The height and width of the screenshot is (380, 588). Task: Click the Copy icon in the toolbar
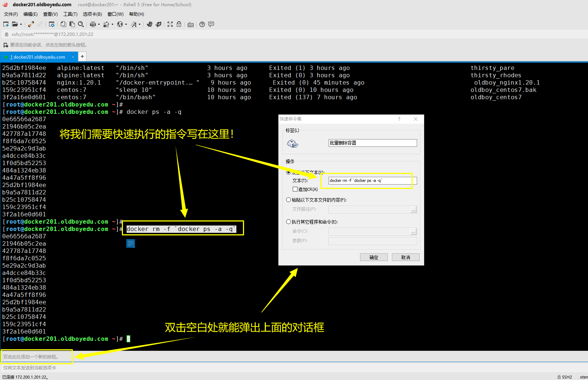pos(63,24)
